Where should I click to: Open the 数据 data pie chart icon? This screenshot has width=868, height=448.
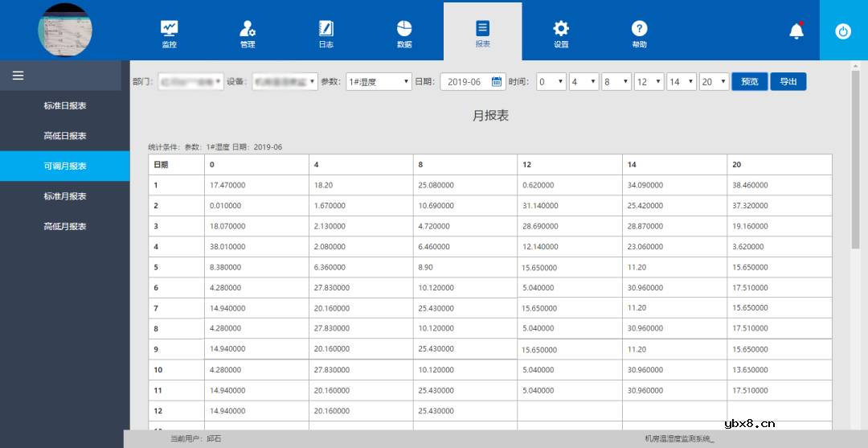tap(404, 29)
